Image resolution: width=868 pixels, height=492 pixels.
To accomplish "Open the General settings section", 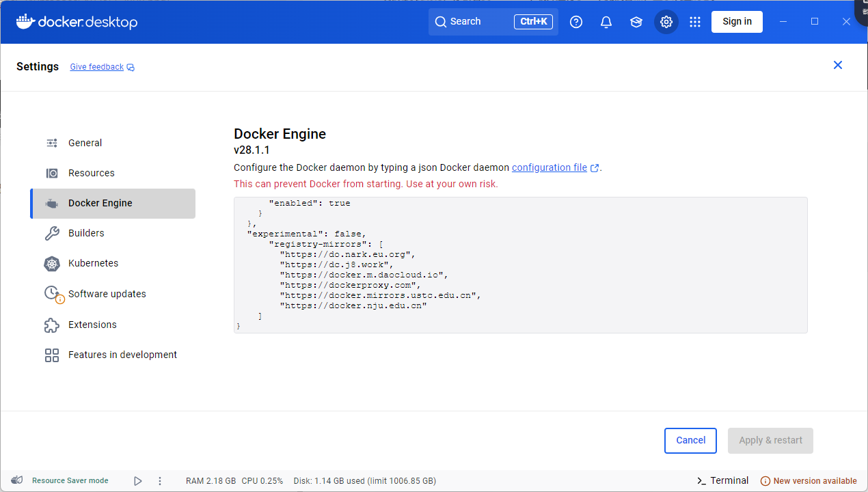I will (113, 143).
